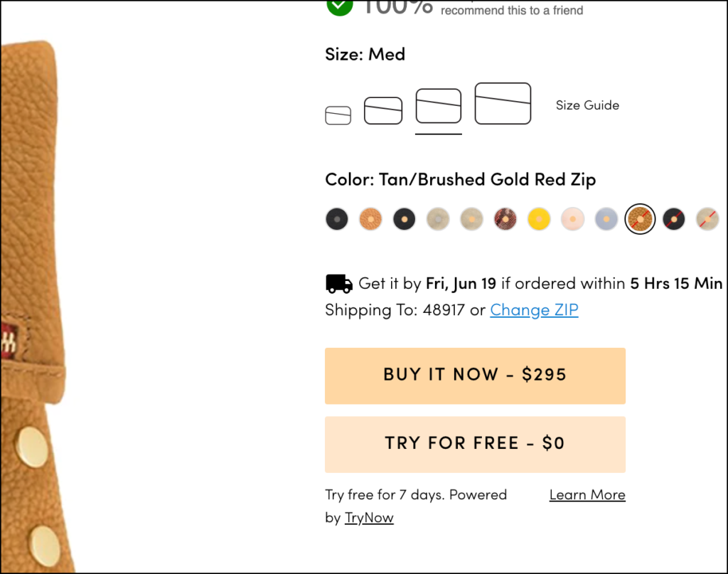Click the Learn More link
This screenshot has width=728, height=574.
587,494
